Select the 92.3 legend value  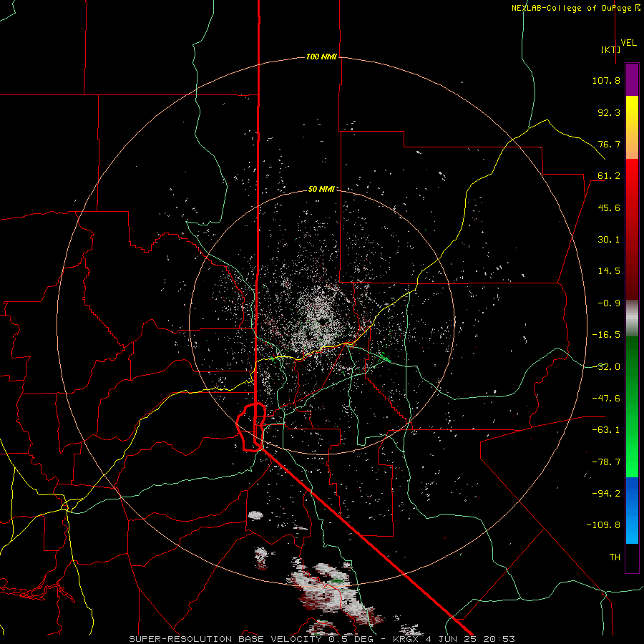609,112
